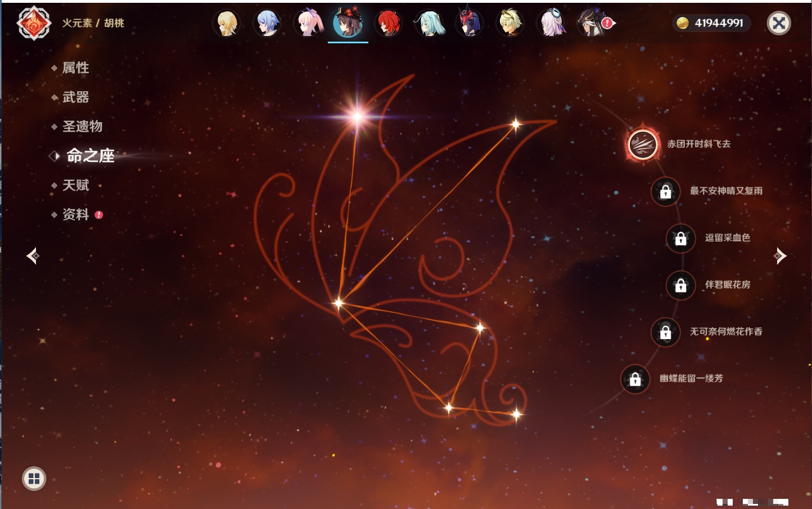Click locked constellation icon for 幽蝶能留一缕芳
This screenshot has height=509, width=812.
pyautogui.click(x=635, y=379)
